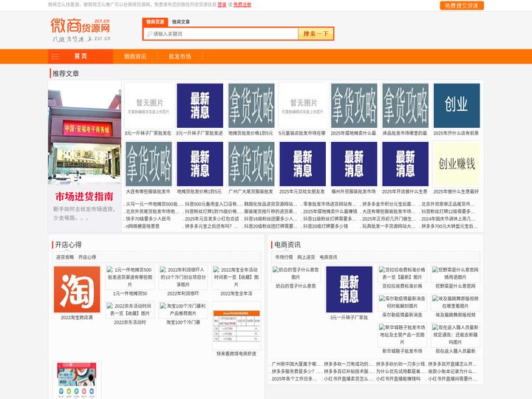Open the article 2025年元旦给女朋友发

coord(302,191)
